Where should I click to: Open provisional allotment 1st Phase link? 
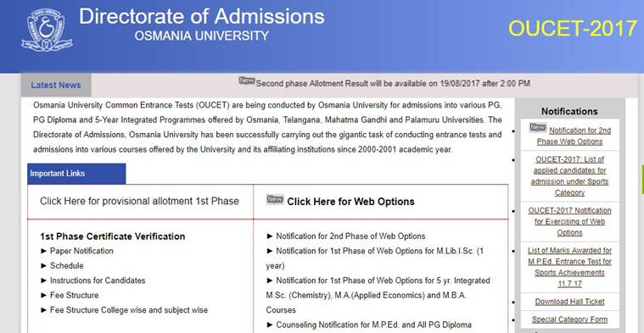click(x=139, y=201)
